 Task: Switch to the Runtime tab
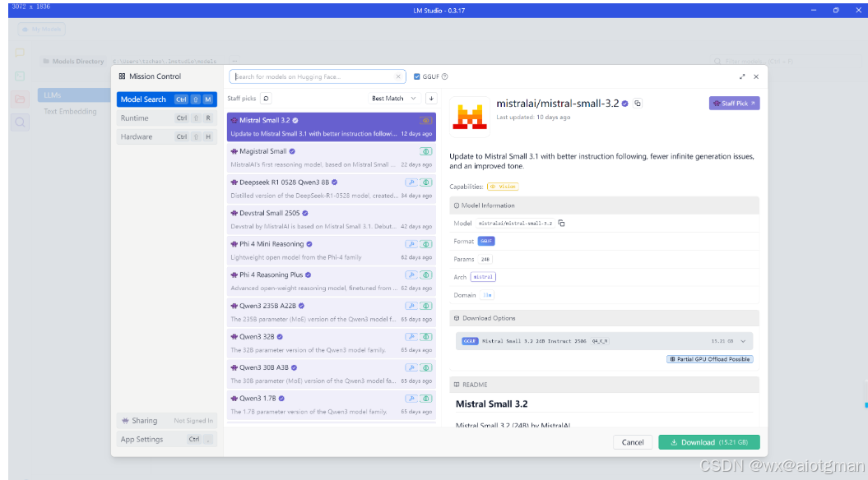tap(167, 118)
